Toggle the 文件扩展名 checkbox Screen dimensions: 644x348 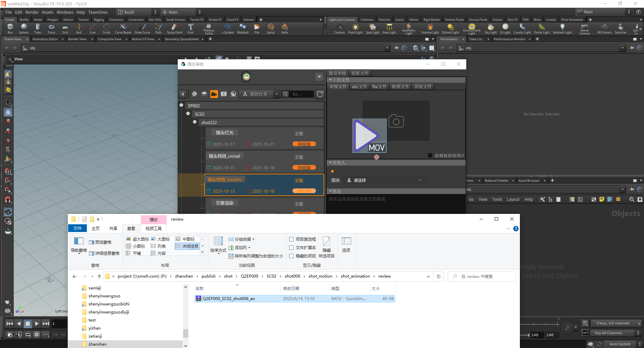click(291, 248)
